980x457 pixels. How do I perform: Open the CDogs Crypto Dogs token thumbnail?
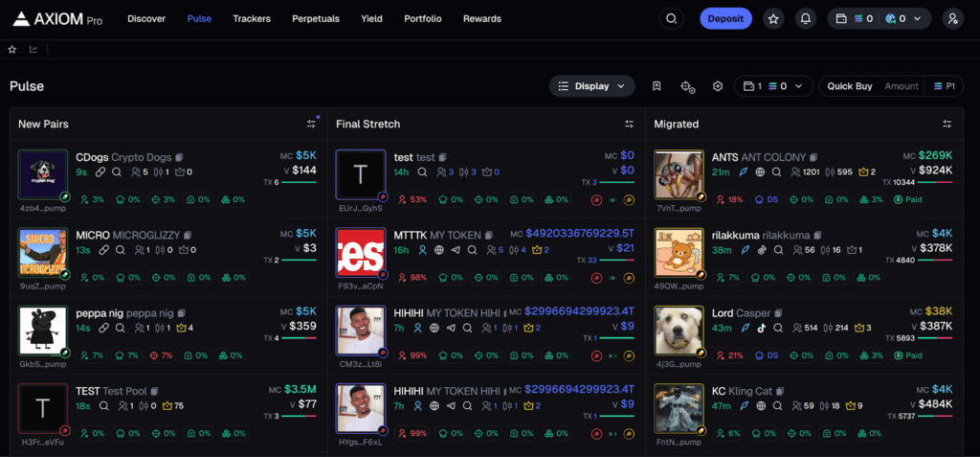pos(43,174)
